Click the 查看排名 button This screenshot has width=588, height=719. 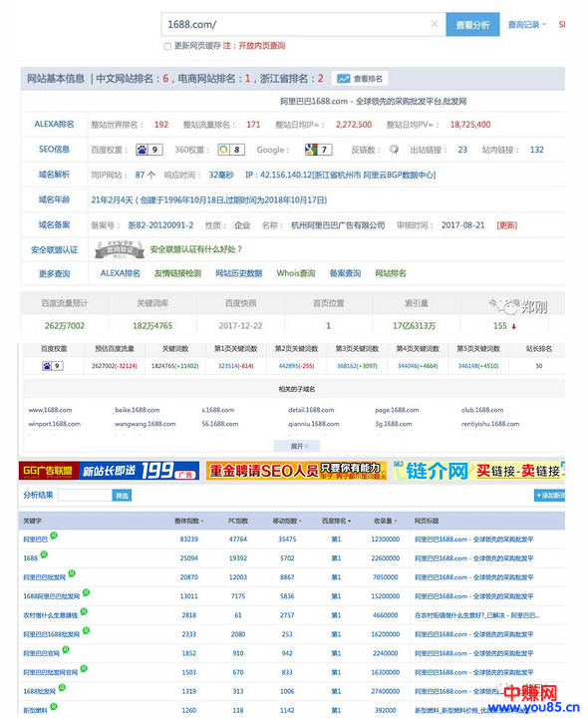coord(360,79)
